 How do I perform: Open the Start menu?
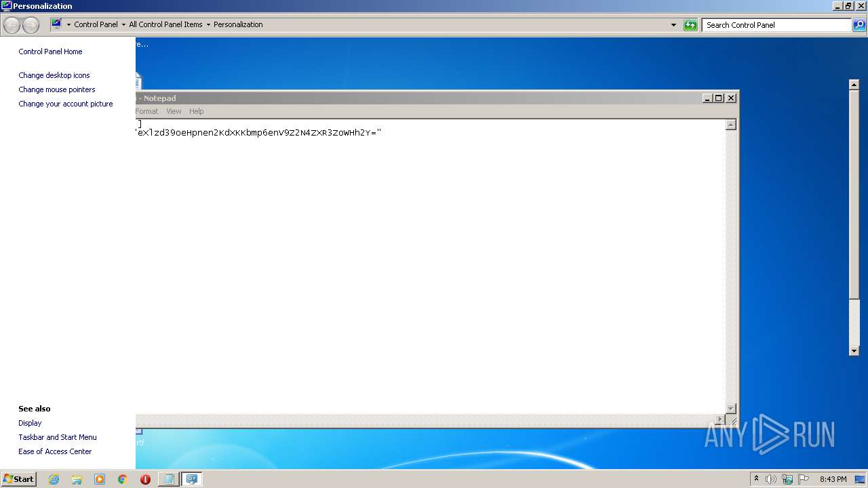[18, 479]
